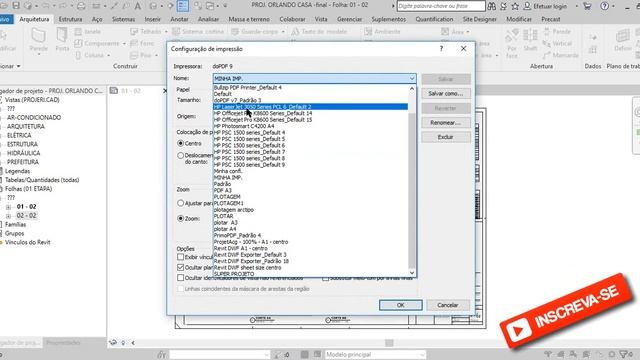Screen dimensions: 640x360
Task: Select the Ajustar para página radio button
Action: point(180,203)
